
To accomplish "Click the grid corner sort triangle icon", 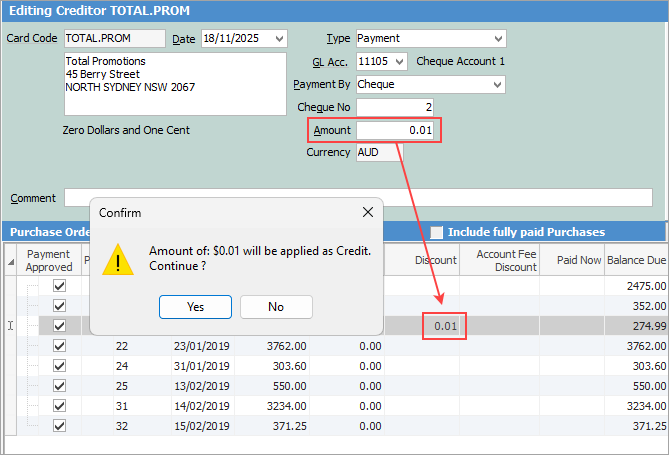I will (x=11, y=260).
